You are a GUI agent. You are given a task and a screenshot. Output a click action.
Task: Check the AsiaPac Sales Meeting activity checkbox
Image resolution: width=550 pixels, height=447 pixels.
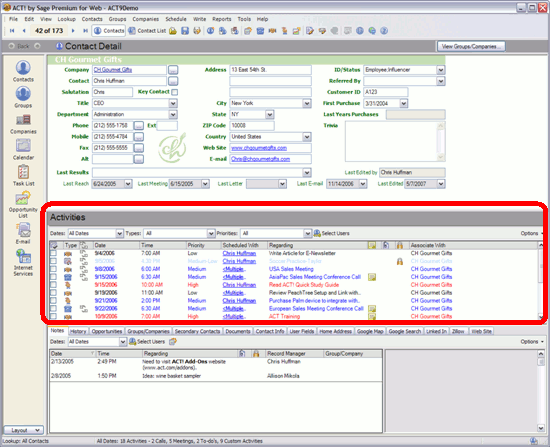click(53, 277)
